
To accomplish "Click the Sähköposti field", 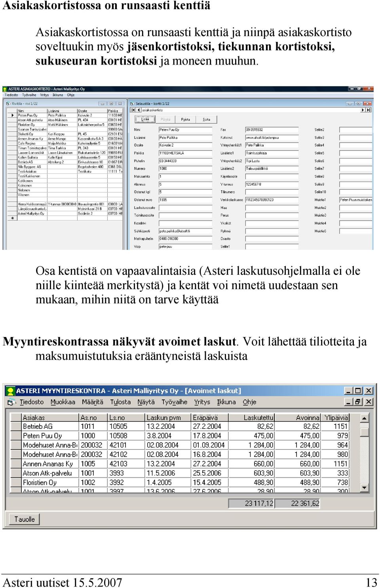I will 185,231.
